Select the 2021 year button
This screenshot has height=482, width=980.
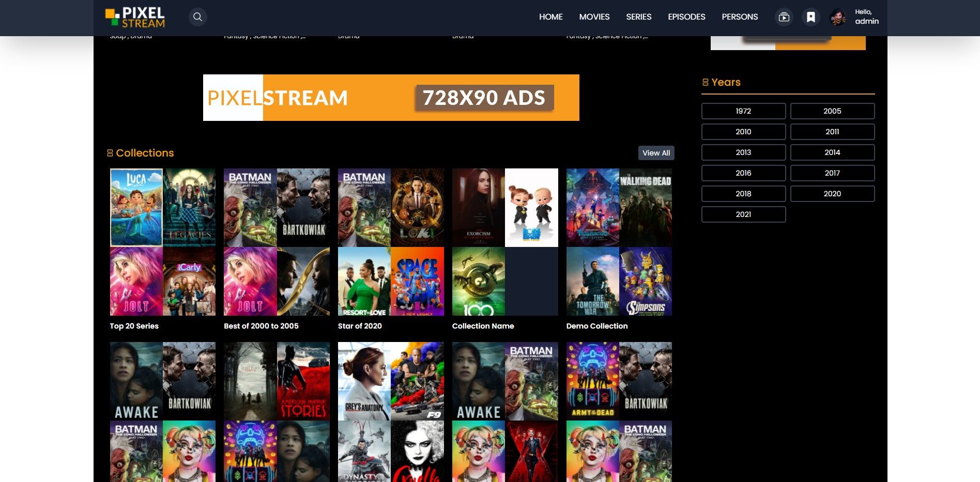click(x=743, y=214)
